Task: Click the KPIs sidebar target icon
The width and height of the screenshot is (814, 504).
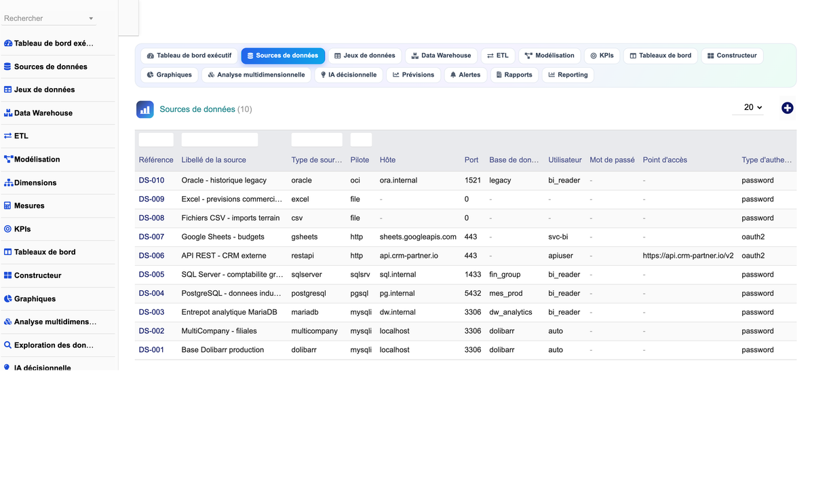Action: click(8, 229)
